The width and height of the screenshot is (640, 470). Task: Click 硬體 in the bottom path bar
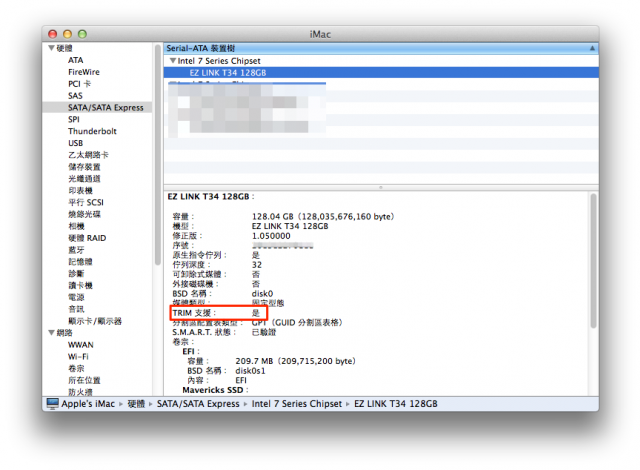[136, 403]
